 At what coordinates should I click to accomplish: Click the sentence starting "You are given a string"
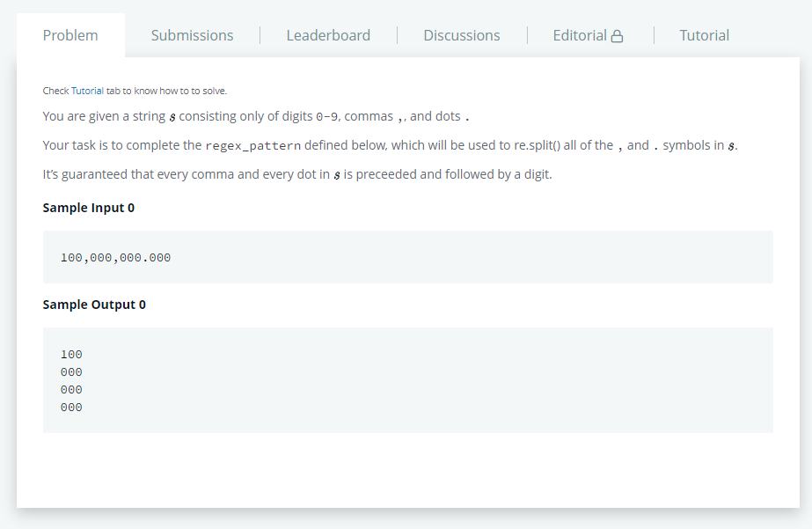point(256,116)
